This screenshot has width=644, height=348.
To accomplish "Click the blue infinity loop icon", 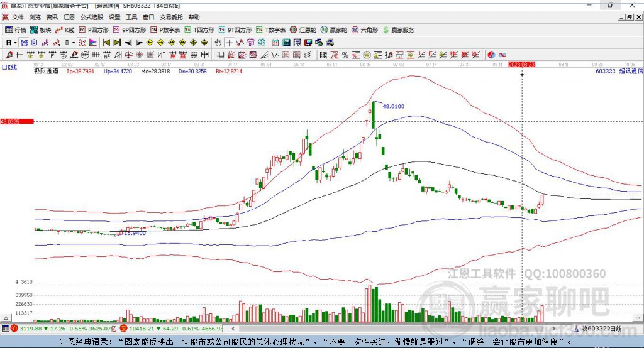I will click(502, 55).
